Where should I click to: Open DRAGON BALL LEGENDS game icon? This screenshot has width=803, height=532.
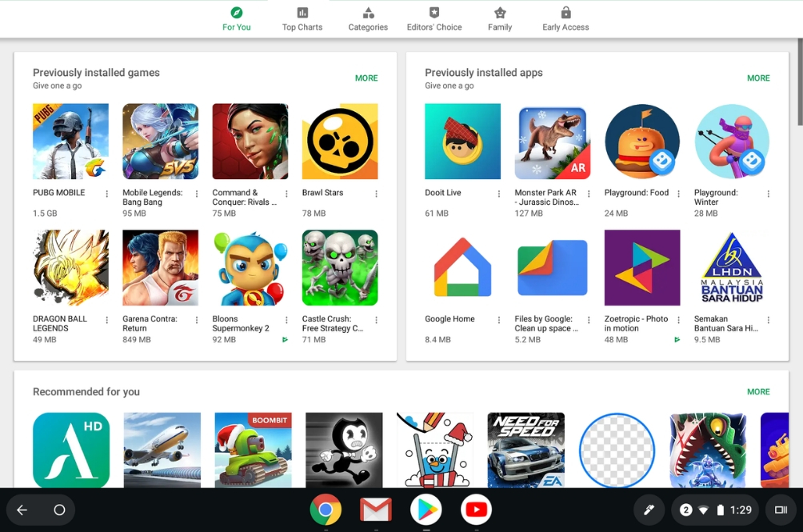70,268
